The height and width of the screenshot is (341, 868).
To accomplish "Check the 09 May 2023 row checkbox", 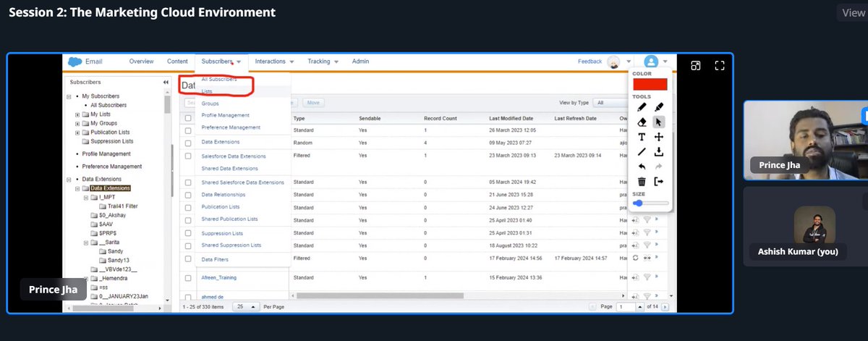I will tap(189, 142).
